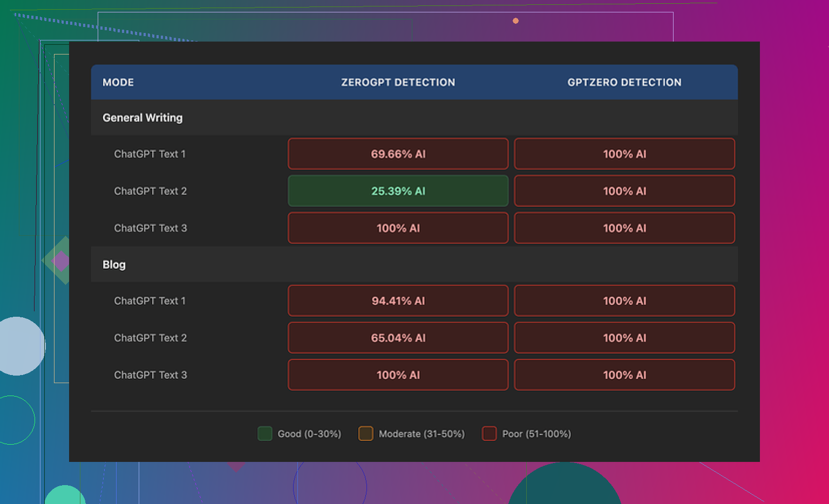Click the red Poor legend swatch

[489, 434]
